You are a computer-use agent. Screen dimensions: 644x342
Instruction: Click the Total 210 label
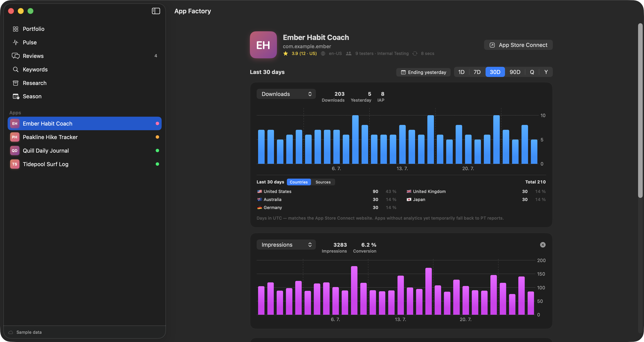point(535,182)
